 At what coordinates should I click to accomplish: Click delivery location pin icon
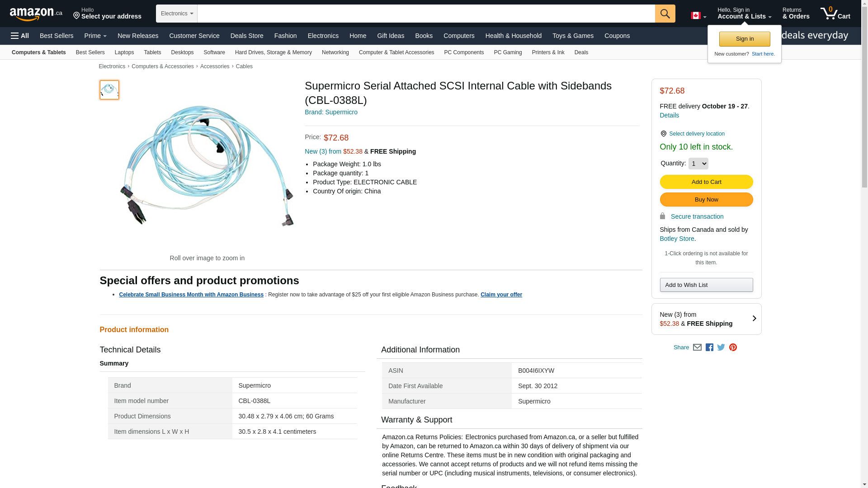pyautogui.click(x=663, y=134)
